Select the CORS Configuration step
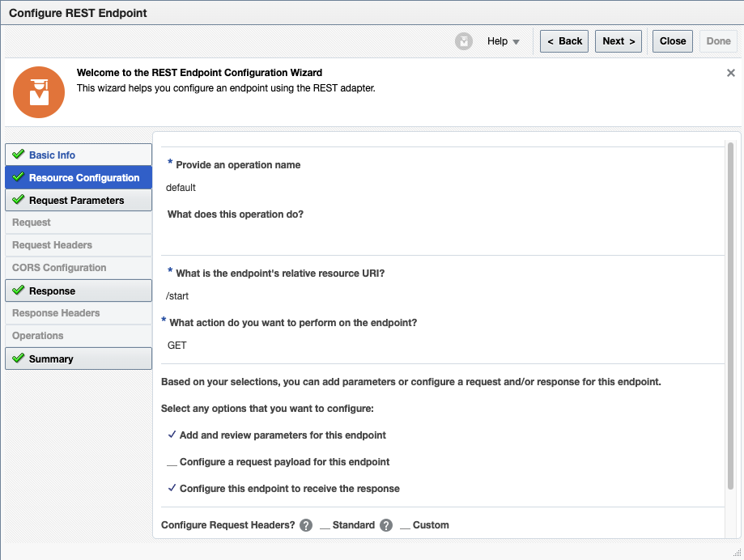Image resolution: width=744 pixels, height=560 pixels. tap(79, 268)
